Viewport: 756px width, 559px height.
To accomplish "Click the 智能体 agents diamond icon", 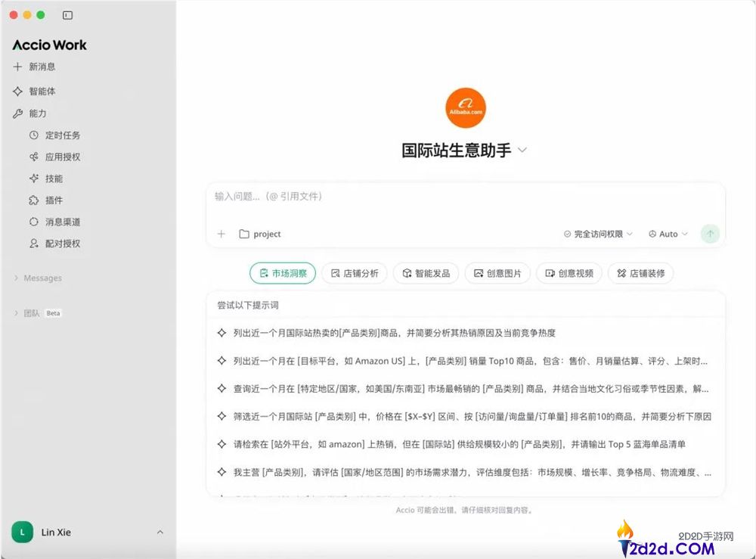I will click(17, 91).
